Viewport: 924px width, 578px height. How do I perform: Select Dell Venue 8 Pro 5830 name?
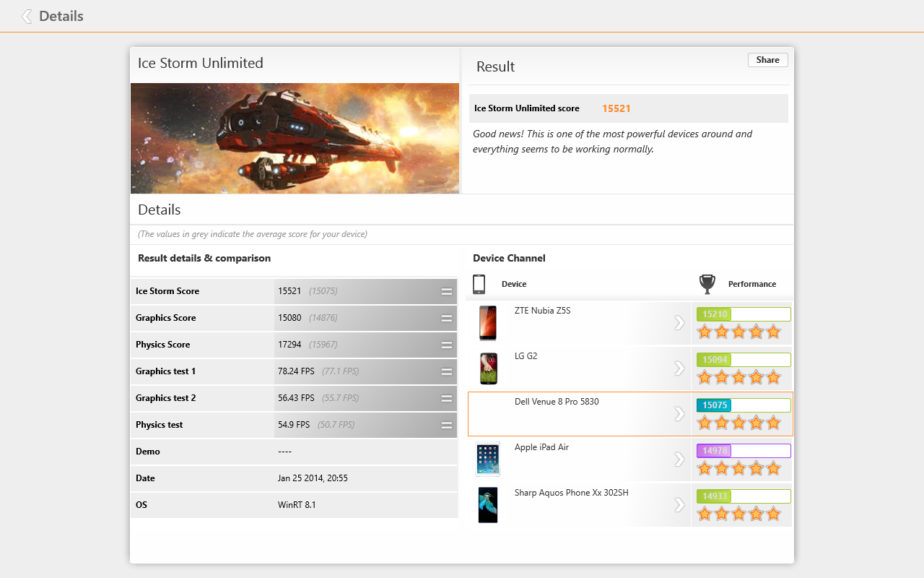click(557, 402)
